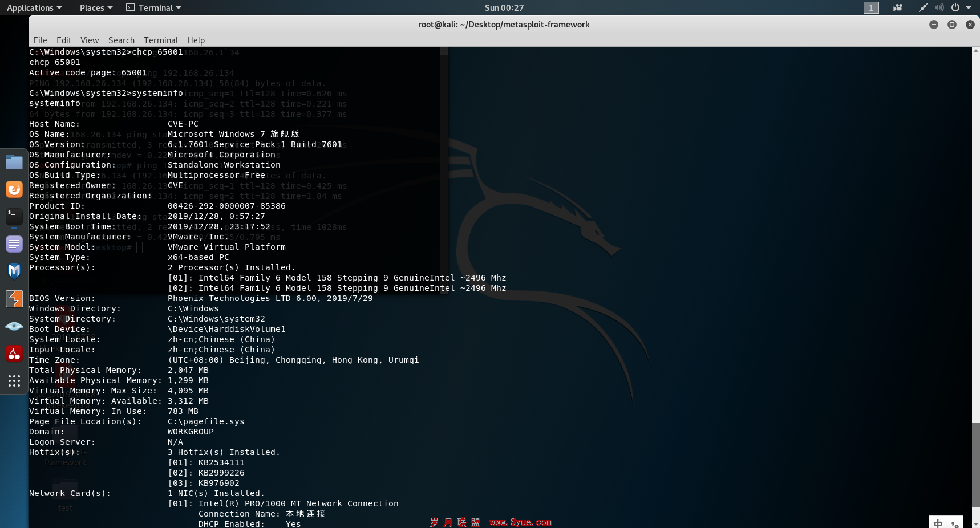Screen dimensions: 980x528
Task: Click the '\Device\HarddiskVolume1' text
Action: click(x=226, y=329)
